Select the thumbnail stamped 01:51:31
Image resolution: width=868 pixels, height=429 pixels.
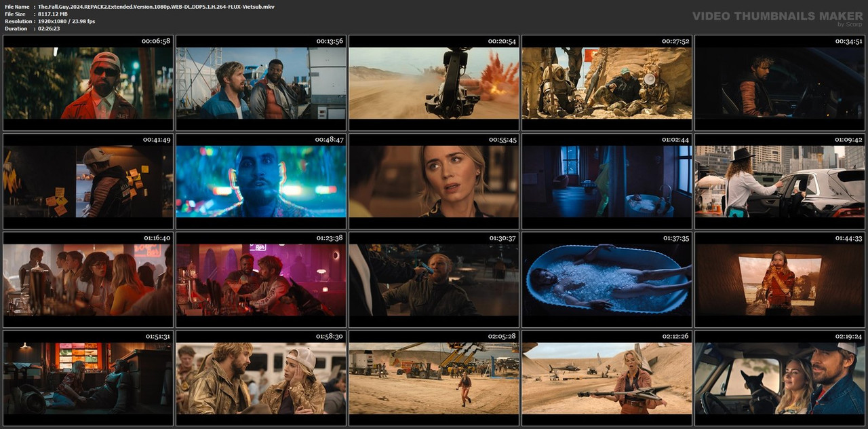click(x=88, y=377)
